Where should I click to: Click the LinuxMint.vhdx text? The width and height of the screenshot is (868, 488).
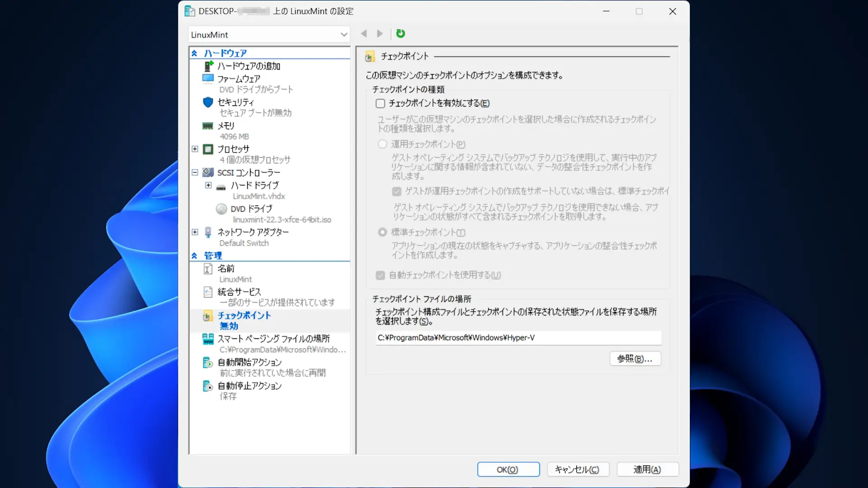[x=259, y=197]
